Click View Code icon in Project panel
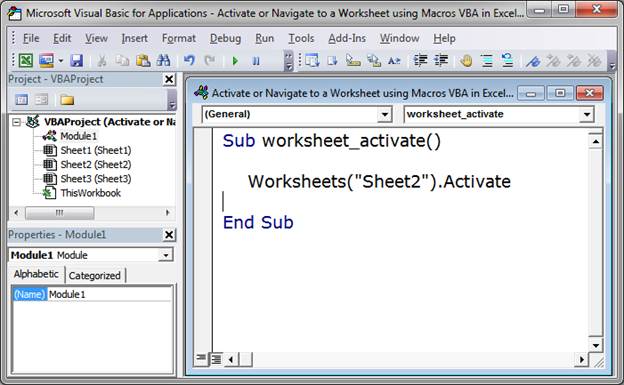 coord(21,100)
